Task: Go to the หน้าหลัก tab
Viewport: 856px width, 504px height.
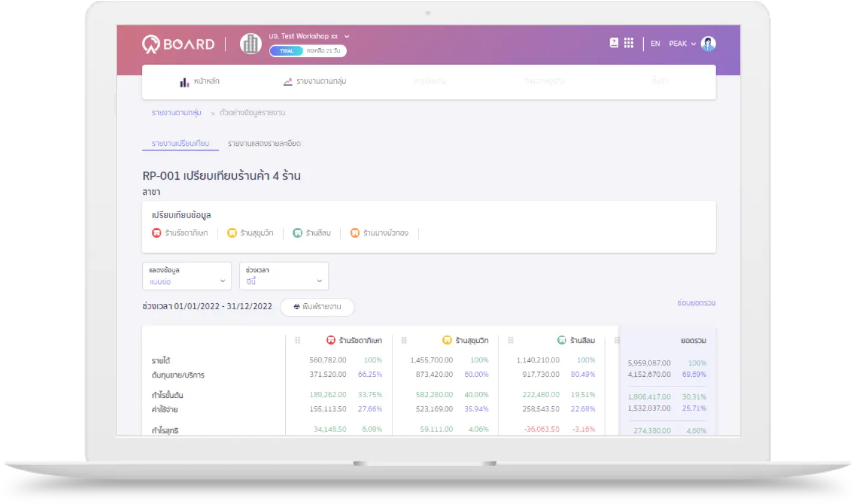Action: pos(199,81)
